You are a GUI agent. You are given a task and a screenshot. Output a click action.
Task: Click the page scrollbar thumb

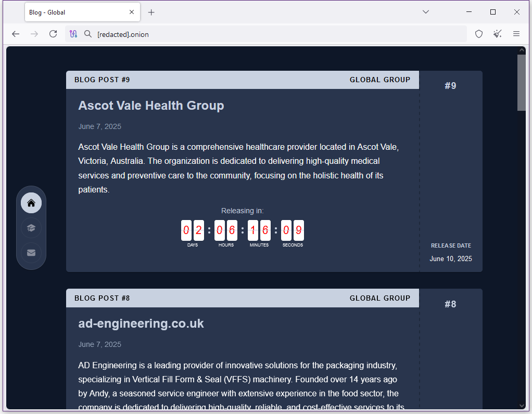tap(522, 83)
